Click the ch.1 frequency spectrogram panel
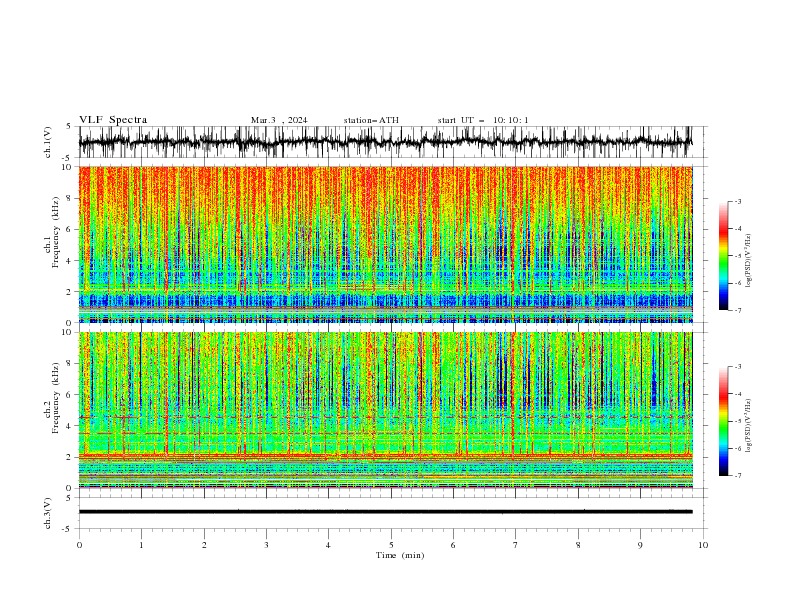The width and height of the screenshot is (792, 612). point(385,244)
